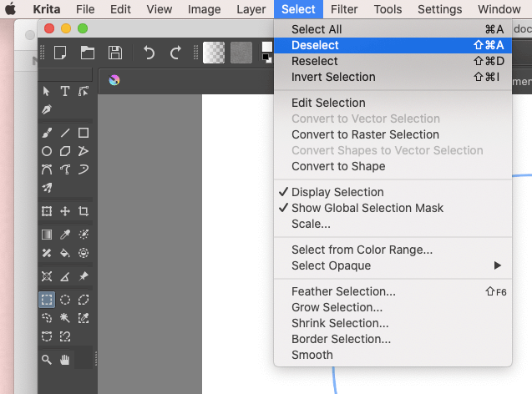Click the Krita document tab icon
Image resolution: width=532 pixels, height=394 pixels.
(114, 80)
